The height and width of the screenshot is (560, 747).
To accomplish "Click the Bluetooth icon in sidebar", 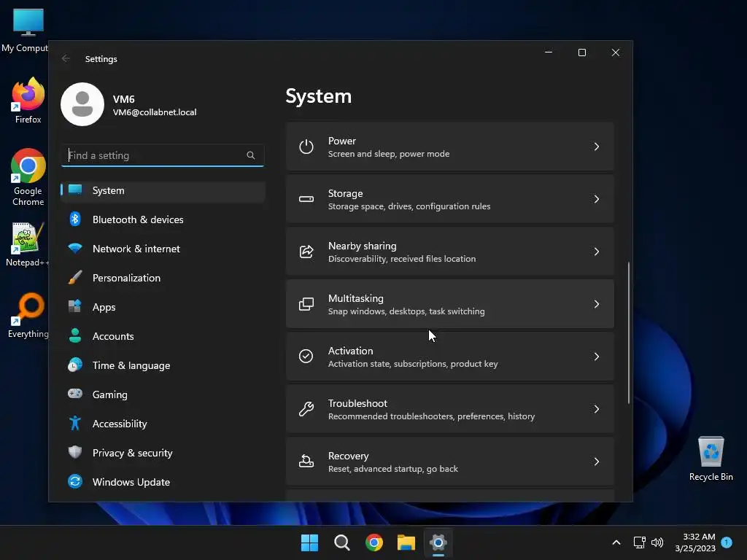I will tap(75, 219).
